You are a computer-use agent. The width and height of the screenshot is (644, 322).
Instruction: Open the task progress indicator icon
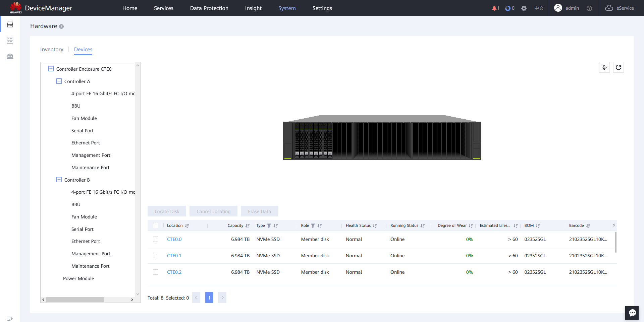coord(508,8)
